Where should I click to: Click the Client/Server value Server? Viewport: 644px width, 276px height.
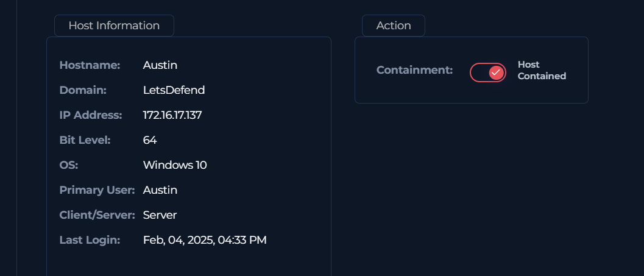pos(160,215)
